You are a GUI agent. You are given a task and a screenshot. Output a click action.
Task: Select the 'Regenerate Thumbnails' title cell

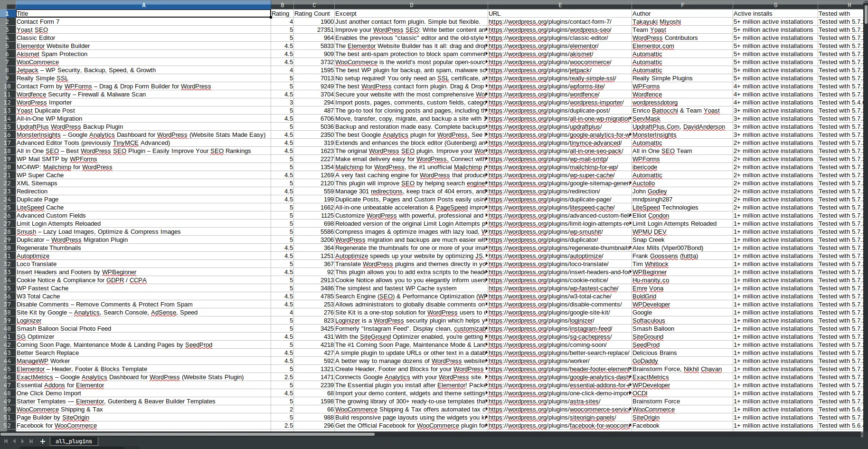coord(143,248)
